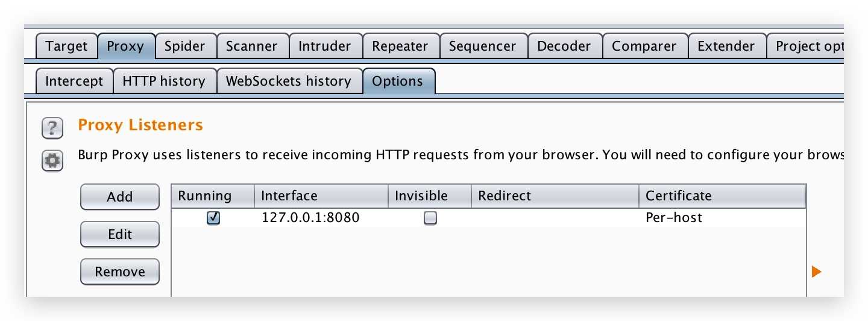Switch to the Sequencer tab

483,46
